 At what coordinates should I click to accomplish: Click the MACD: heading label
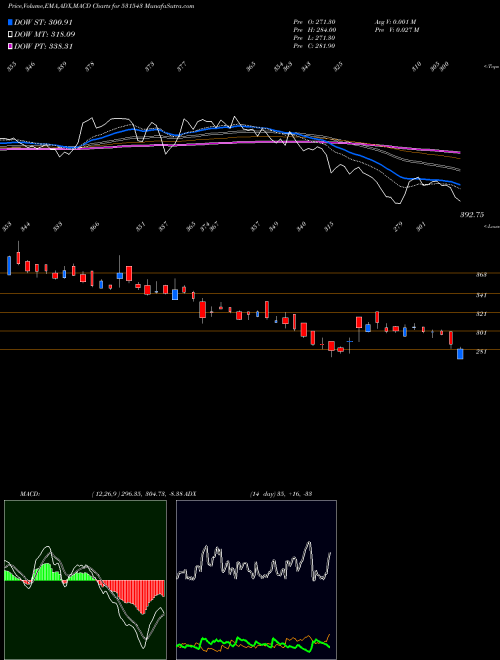pyautogui.click(x=29, y=494)
